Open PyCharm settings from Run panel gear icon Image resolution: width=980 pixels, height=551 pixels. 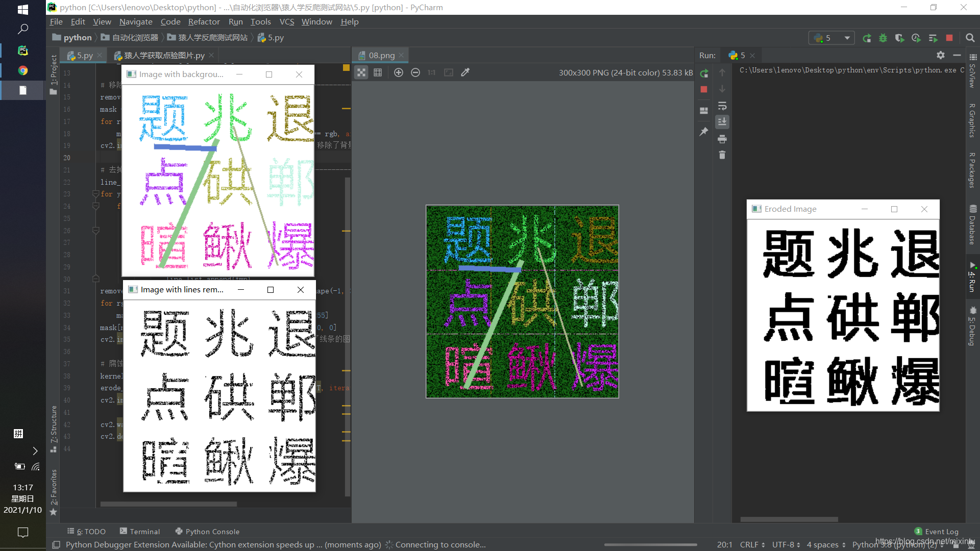(941, 56)
